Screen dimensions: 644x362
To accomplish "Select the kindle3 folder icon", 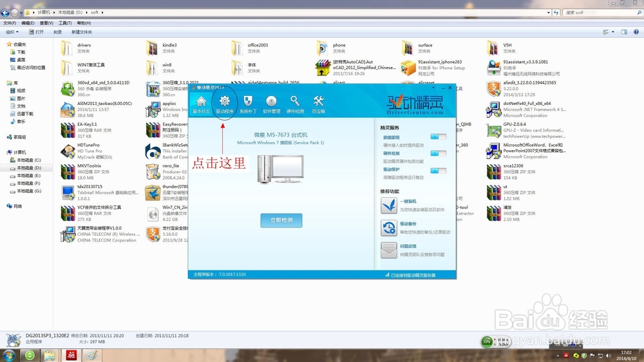I will [152, 48].
